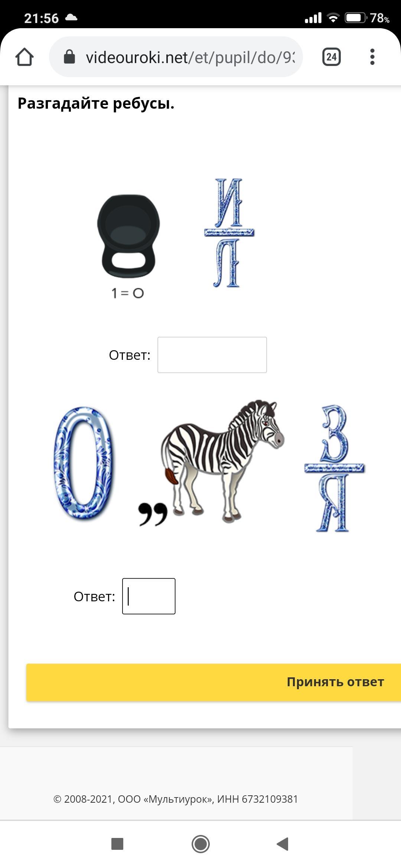Tap the Chrome home icon
401x868 pixels.
[x=25, y=57]
